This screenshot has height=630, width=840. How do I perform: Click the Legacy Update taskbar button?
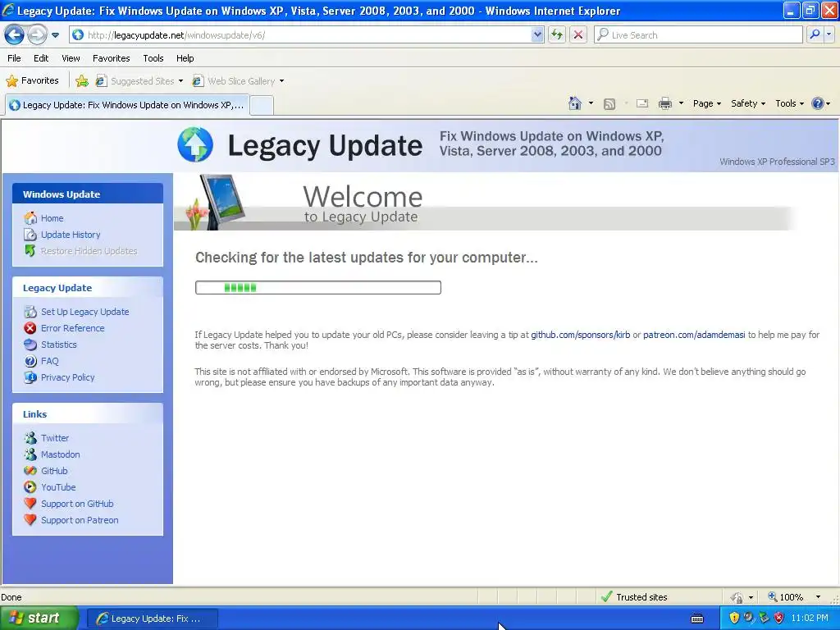[152, 619]
